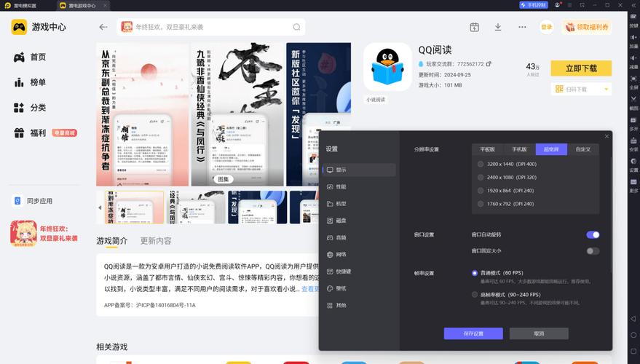Expand the 扫码下载 dropdown
Screen dimensions: 640x364
(x=580, y=89)
